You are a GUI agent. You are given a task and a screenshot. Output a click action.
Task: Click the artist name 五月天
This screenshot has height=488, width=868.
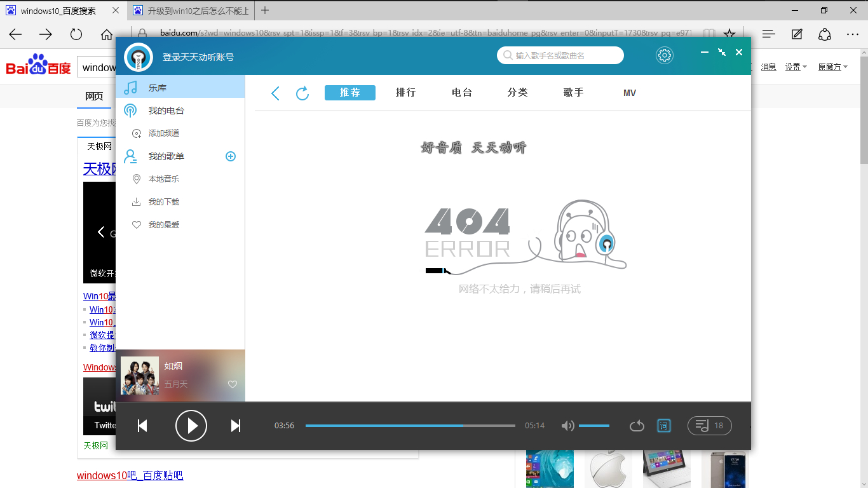coord(176,384)
